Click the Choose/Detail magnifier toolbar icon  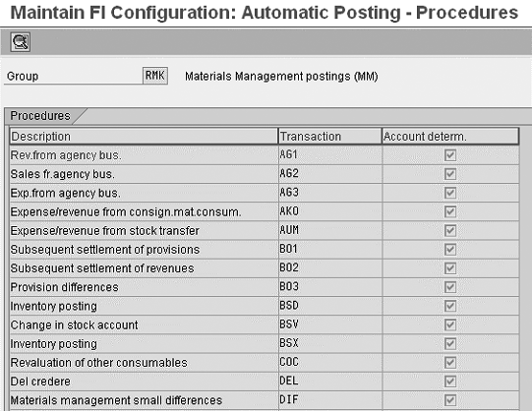(x=21, y=42)
